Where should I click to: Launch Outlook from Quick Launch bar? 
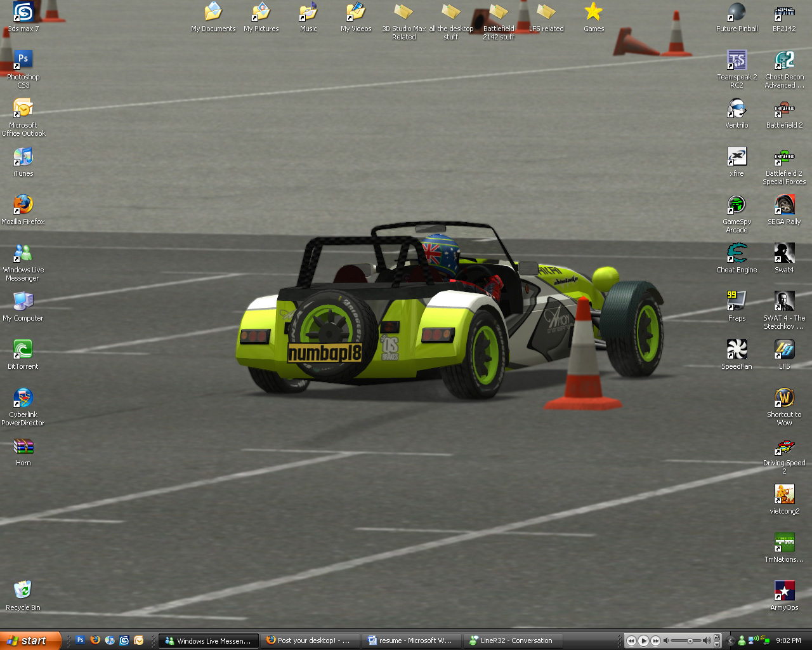tap(139, 640)
